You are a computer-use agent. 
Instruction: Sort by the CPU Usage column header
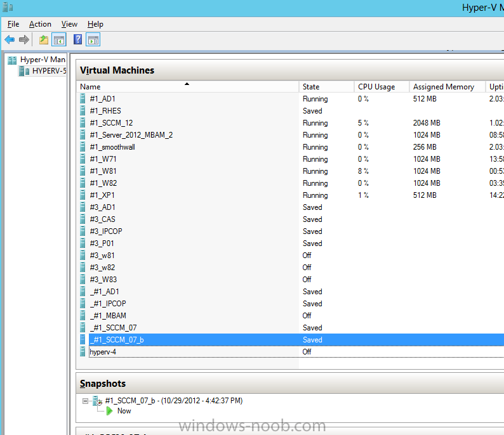click(382, 87)
